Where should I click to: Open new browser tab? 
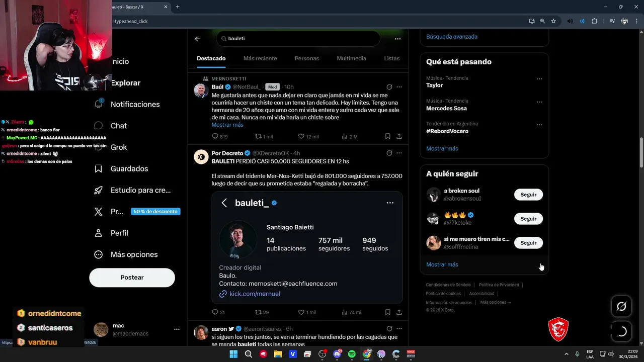coord(178,7)
